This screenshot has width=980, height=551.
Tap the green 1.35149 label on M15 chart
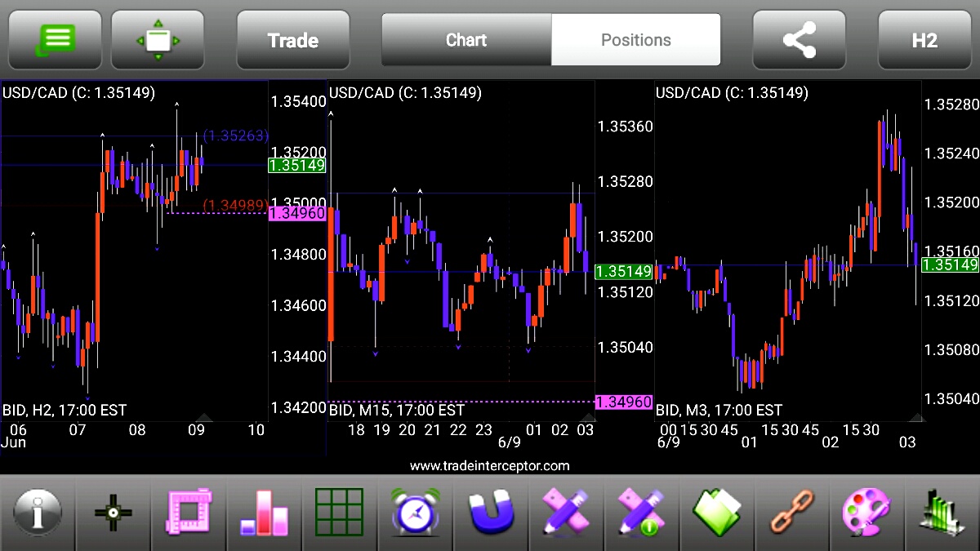624,271
